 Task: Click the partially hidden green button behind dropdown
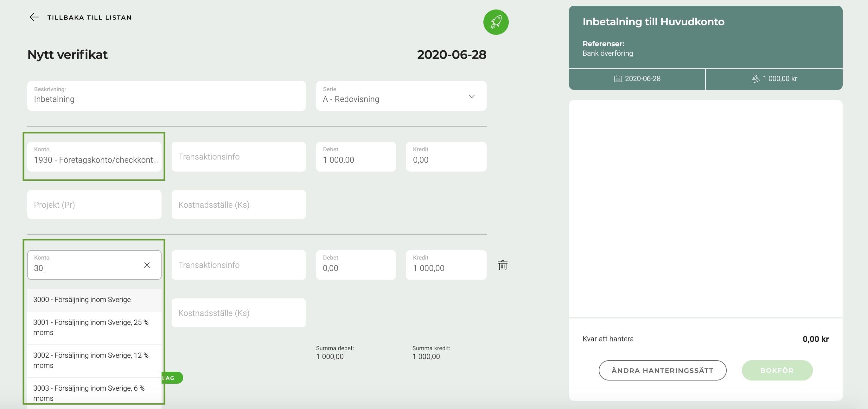173,378
